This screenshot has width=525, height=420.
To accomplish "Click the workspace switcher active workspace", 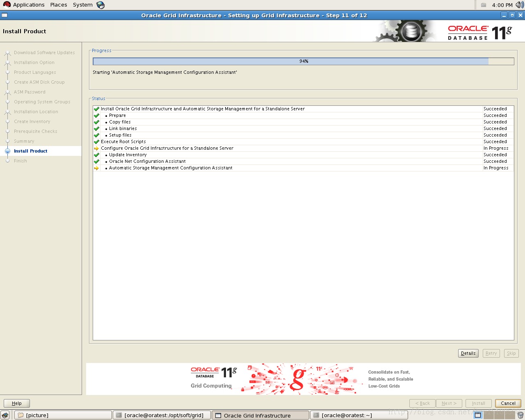I will [x=478, y=415].
